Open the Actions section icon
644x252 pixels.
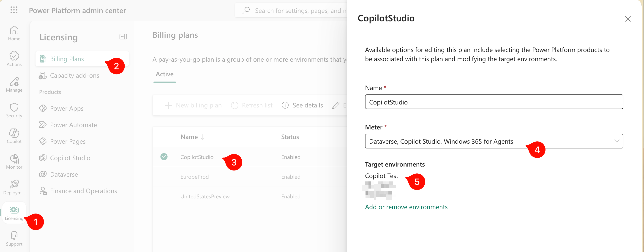click(x=14, y=59)
